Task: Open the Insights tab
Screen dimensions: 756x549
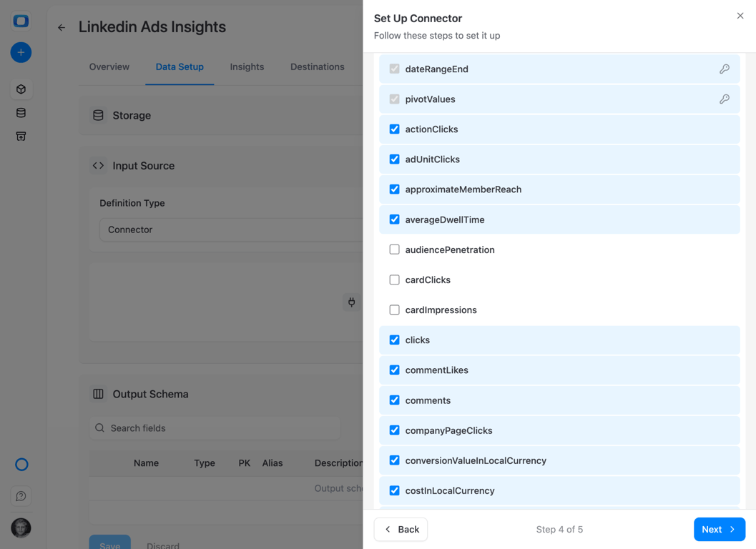Action: coord(247,67)
